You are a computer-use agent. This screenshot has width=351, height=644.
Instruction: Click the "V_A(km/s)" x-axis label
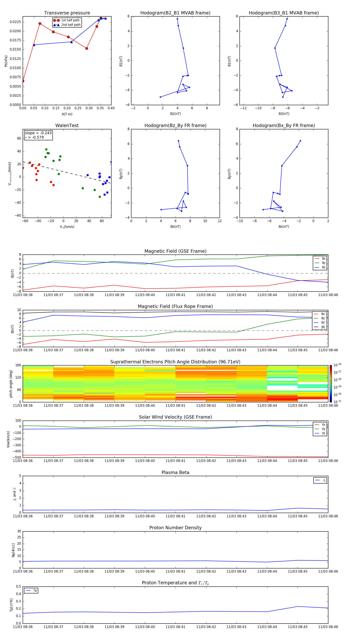pyautogui.click(x=67, y=227)
